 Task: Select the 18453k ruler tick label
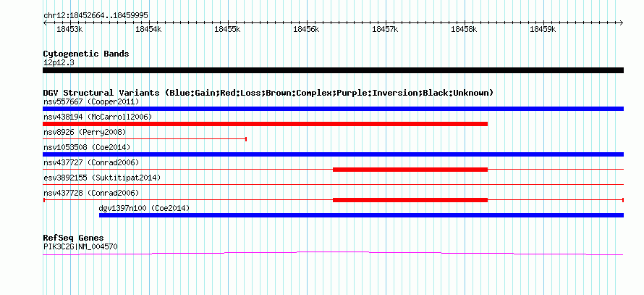(x=69, y=29)
